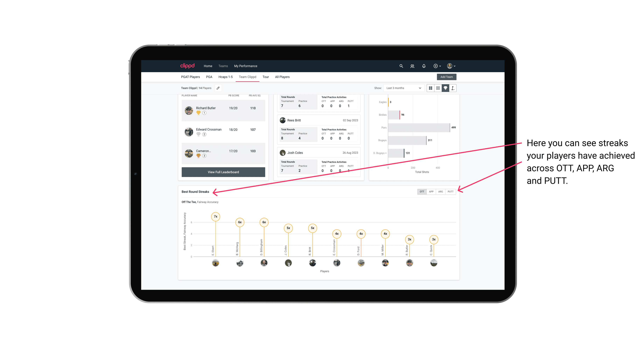Select the APP streak filter button
Image resolution: width=644 pixels, height=346 pixels.
click(x=430, y=191)
